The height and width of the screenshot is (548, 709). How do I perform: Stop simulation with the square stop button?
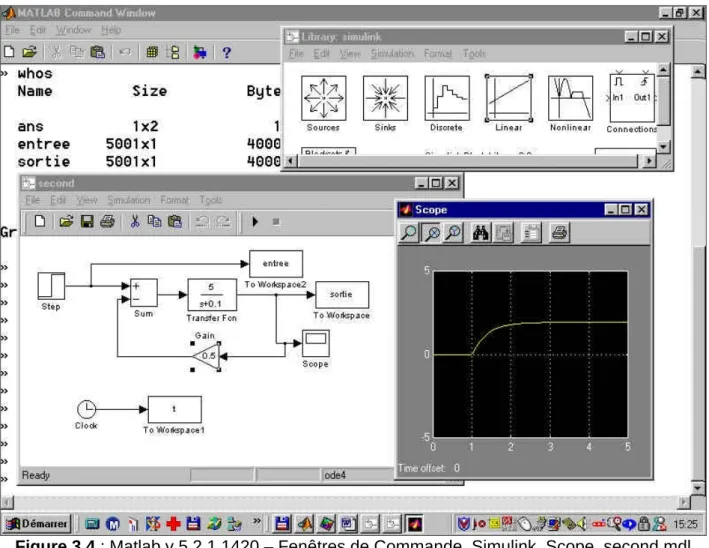(x=276, y=222)
